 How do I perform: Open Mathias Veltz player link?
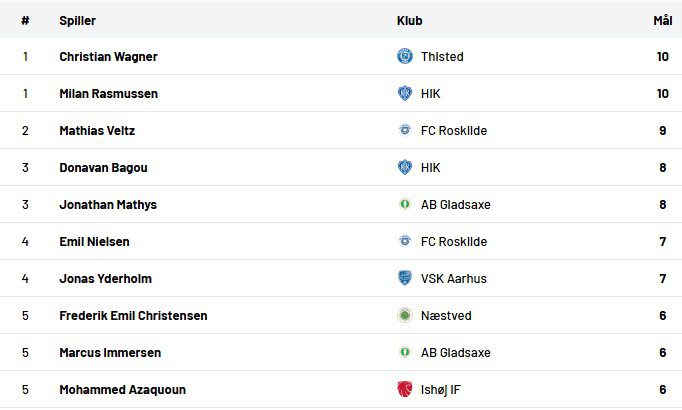pyautogui.click(x=97, y=131)
